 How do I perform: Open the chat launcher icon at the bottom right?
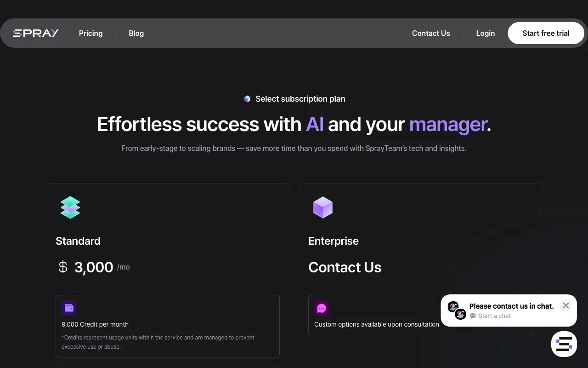click(564, 344)
